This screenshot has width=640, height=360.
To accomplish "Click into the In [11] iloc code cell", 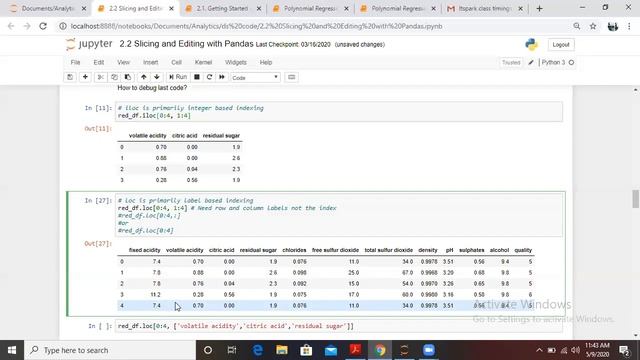I will (339, 112).
